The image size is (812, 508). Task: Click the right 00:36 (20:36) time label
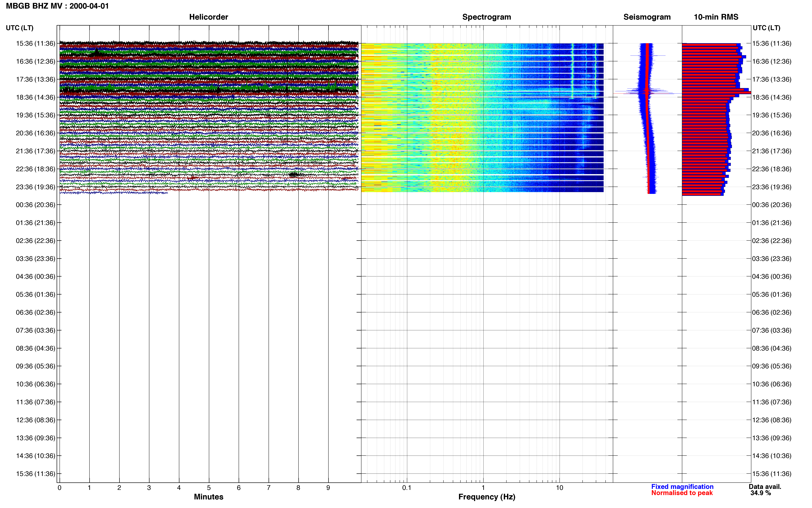772,205
